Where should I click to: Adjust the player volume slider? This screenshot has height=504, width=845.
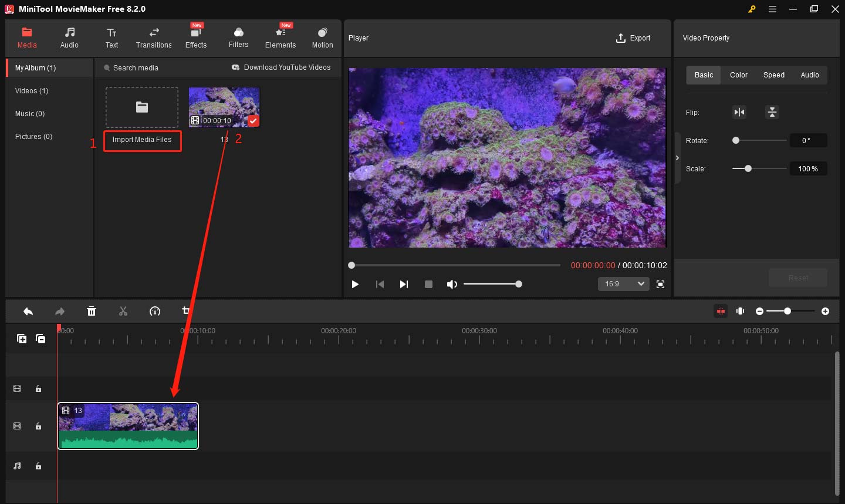tap(492, 284)
